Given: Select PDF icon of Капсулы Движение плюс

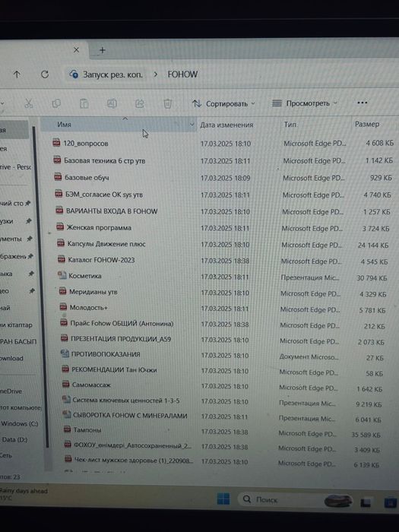Looking at the screenshot, I should click(x=61, y=243).
